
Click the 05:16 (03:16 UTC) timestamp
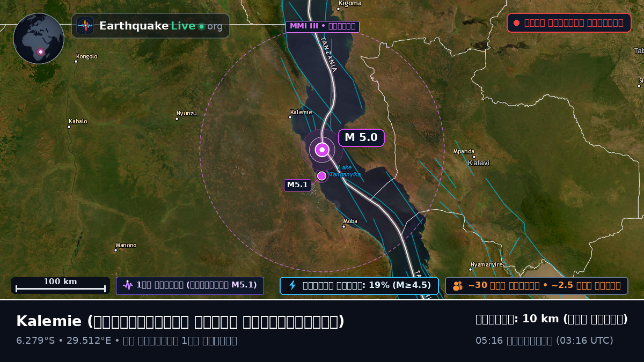[x=544, y=341]
